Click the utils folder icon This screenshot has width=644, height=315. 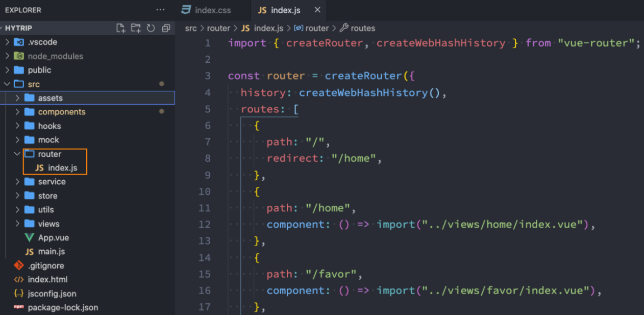[29, 210]
